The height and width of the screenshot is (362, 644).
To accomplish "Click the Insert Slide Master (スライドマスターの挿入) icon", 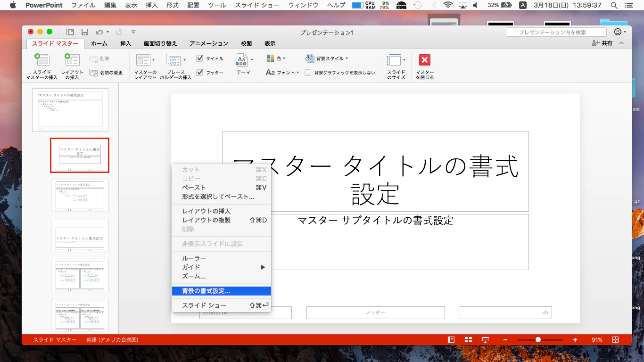I will tap(42, 60).
